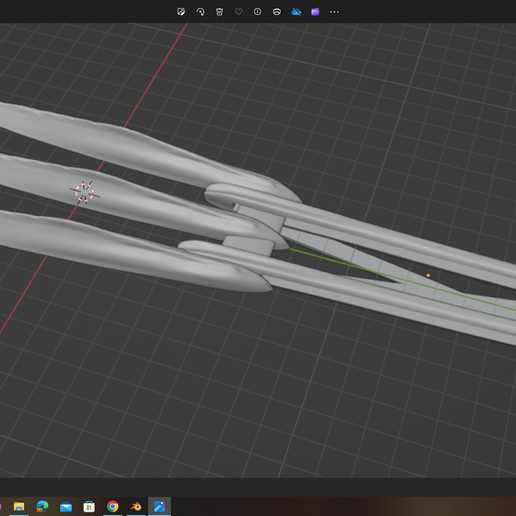The width and height of the screenshot is (516, 516).
Task: Select the Photos app taskbar icon
Action: [x=159, y=507]
